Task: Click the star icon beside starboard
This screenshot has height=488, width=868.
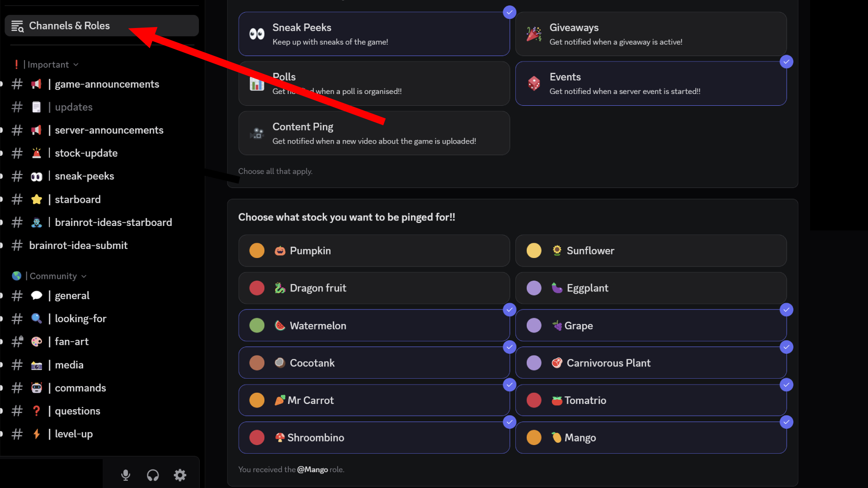Action: click(x=37, y=199)
